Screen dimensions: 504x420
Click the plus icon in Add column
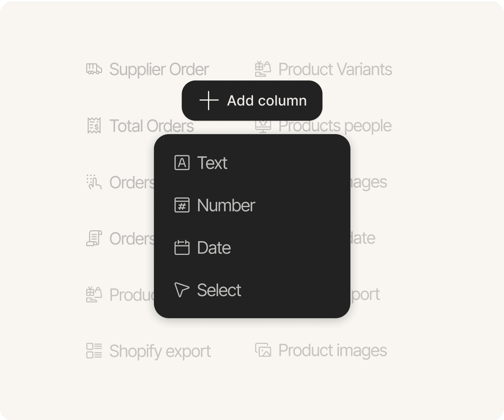tap(209, 101)
